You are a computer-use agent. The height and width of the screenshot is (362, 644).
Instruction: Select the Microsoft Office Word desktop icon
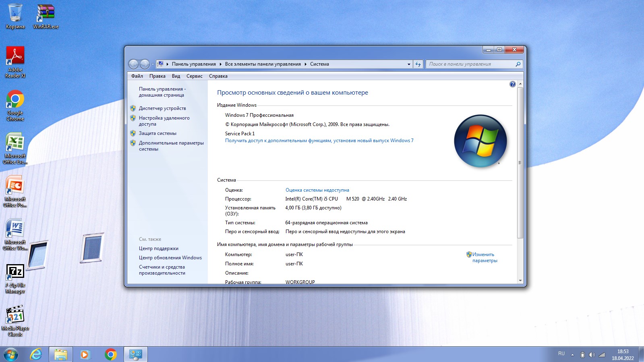15,234
